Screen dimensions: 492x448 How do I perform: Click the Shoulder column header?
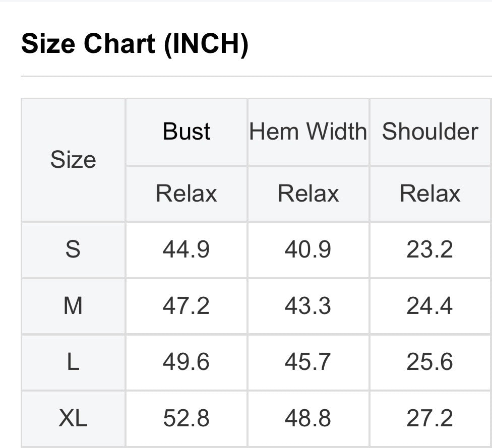430,132
